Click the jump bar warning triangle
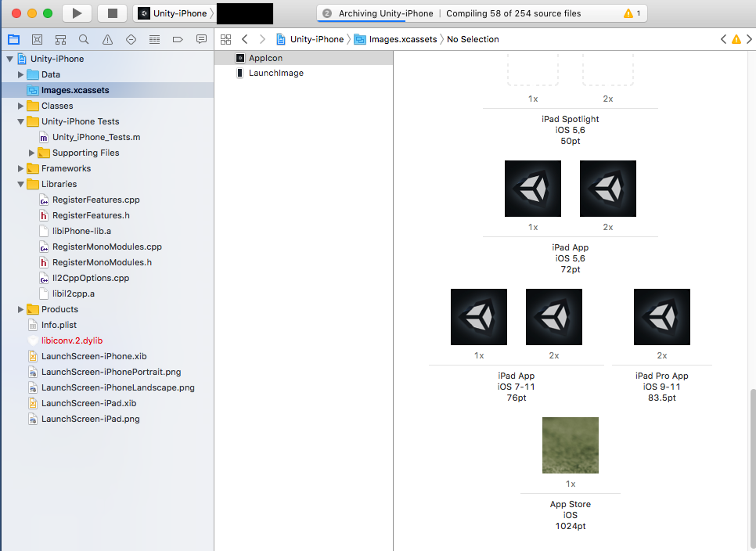 (x=736, y=39)
